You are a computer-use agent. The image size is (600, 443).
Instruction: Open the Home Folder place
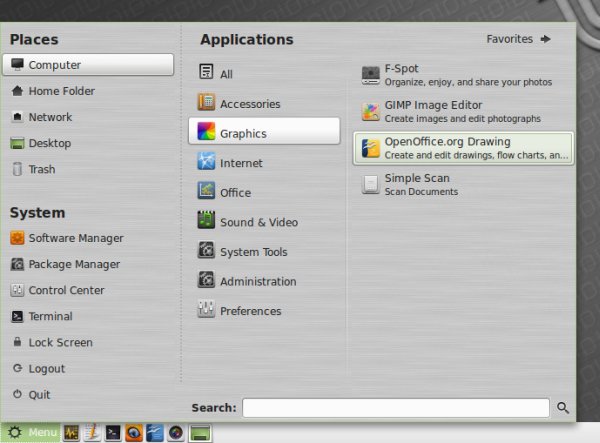[61, 91]
